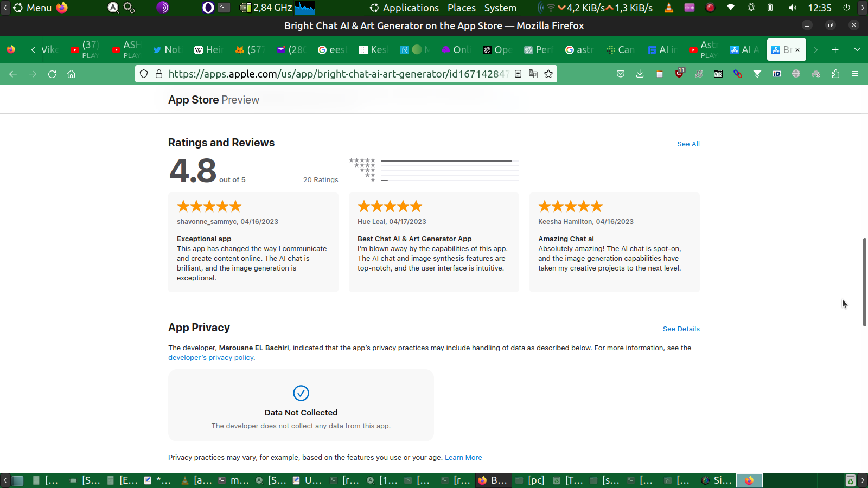868x488 pixels.
Task: Switch to the Google 'astr' tab
Action: 579,50
